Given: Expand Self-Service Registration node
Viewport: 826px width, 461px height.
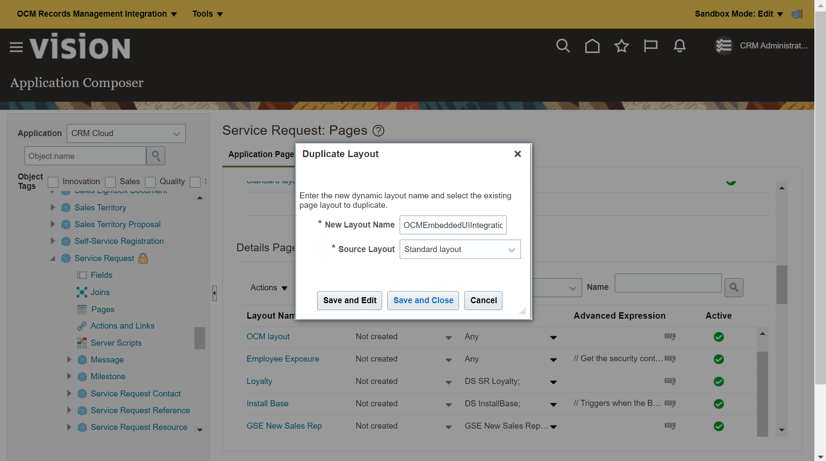Looking at the screenshot, I should click(53, 241).
